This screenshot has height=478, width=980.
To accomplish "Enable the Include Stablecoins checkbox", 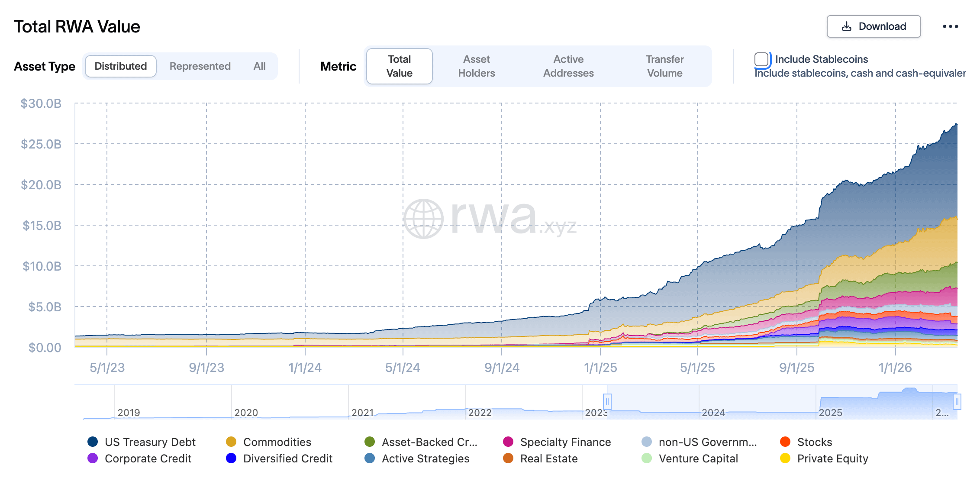I will 761,59.
